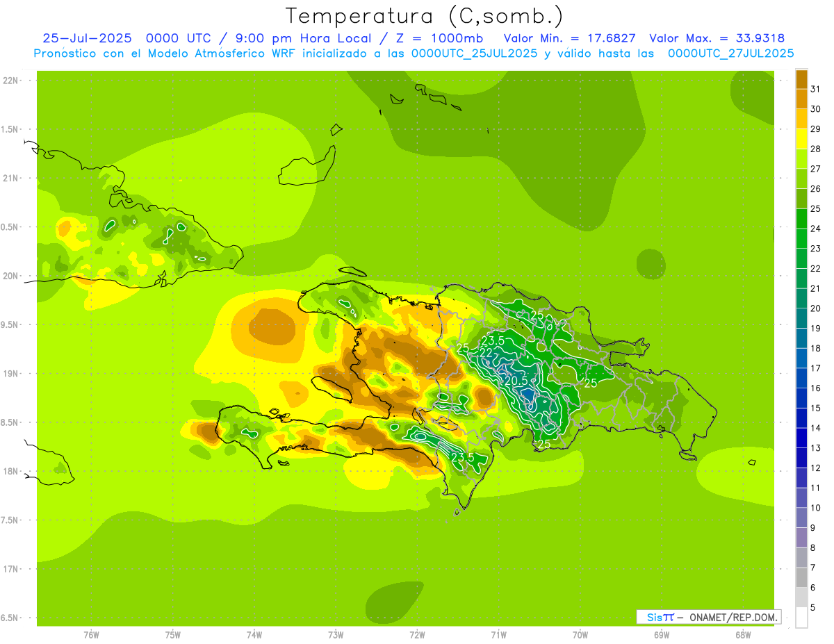The width and height of the screenshot is (834, 644).
Task: Pick the dark blue legend swatch between 13 and 14
Action: 801,438
